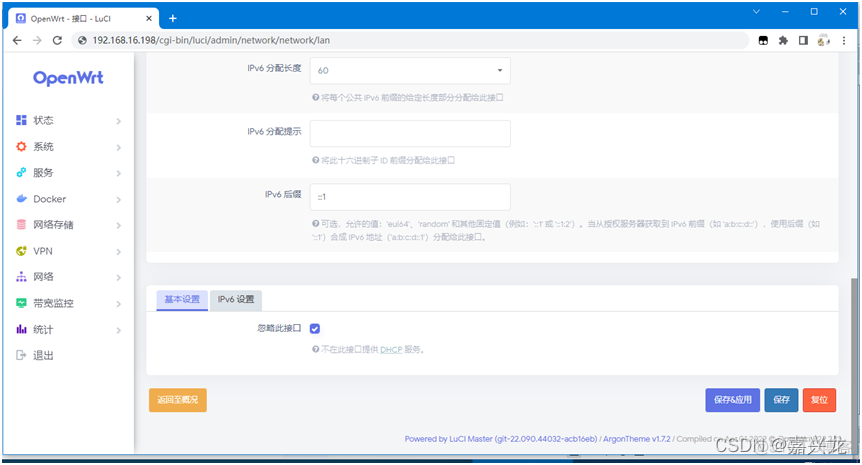862x465 pixels.
Task: Click the 网络 network icon
Action: tap(21, 277)
